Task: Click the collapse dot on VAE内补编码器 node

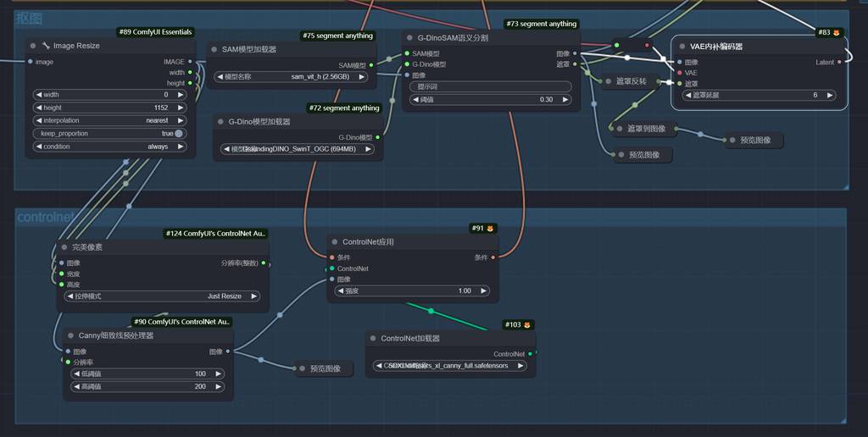Action: pyautogui.click(x=681, y=47)
